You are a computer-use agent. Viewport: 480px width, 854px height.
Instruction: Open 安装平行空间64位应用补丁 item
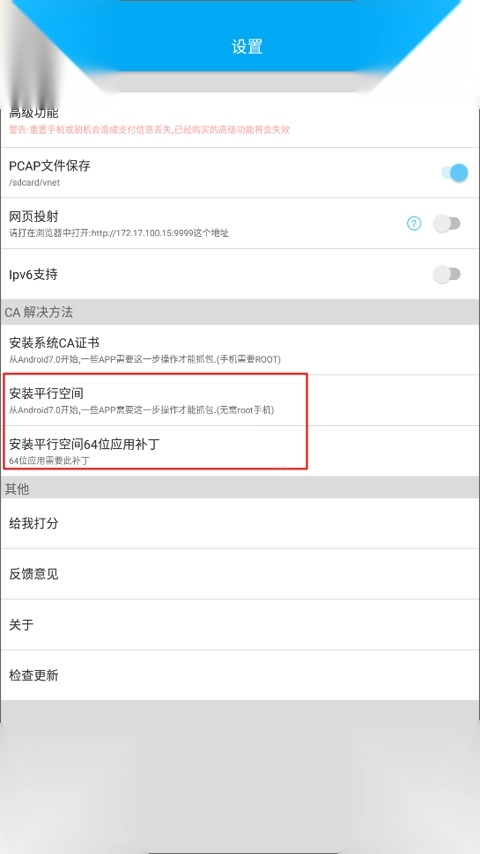pyautogui.click(x=240, y=451)
